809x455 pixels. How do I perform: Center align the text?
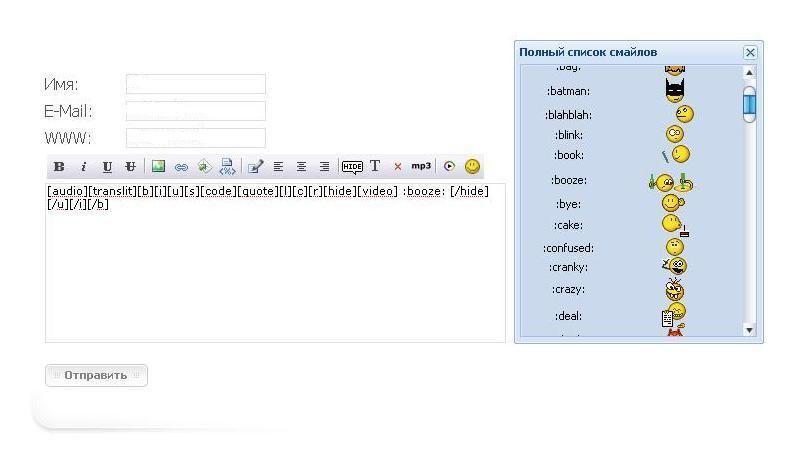[301, 167]
